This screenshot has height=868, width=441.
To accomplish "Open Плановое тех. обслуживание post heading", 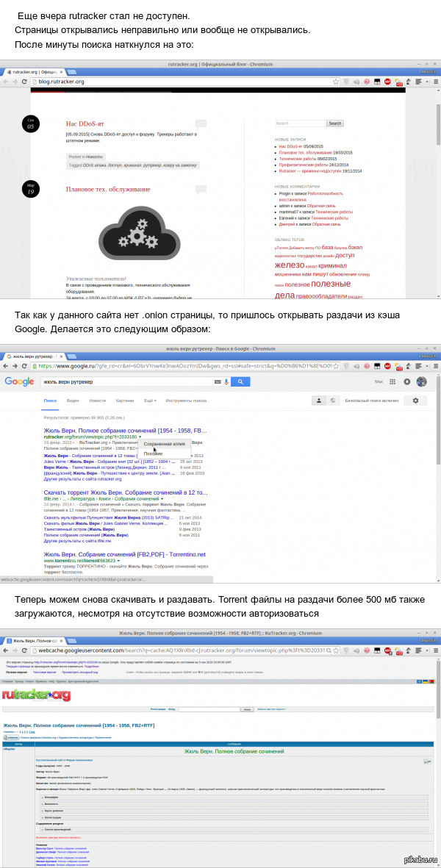I will tap(108, 189).
